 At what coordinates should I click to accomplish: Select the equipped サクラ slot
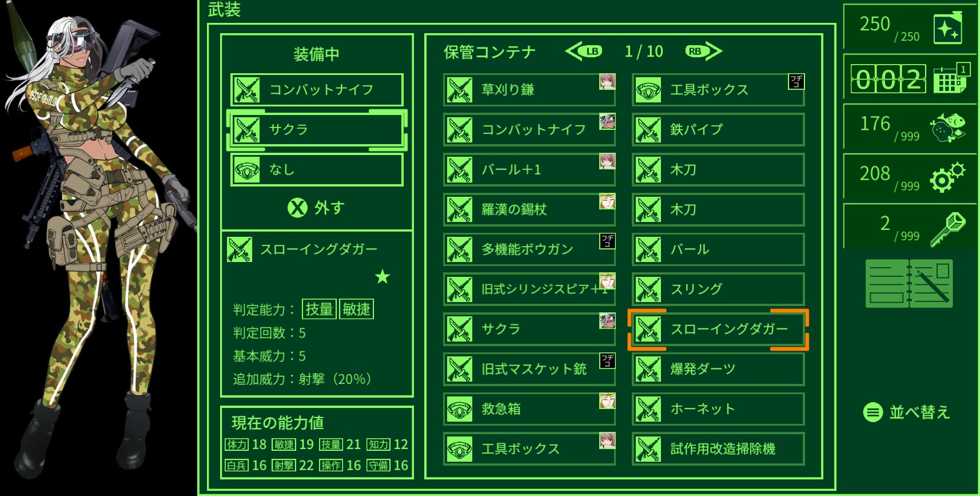click(317, 130)
